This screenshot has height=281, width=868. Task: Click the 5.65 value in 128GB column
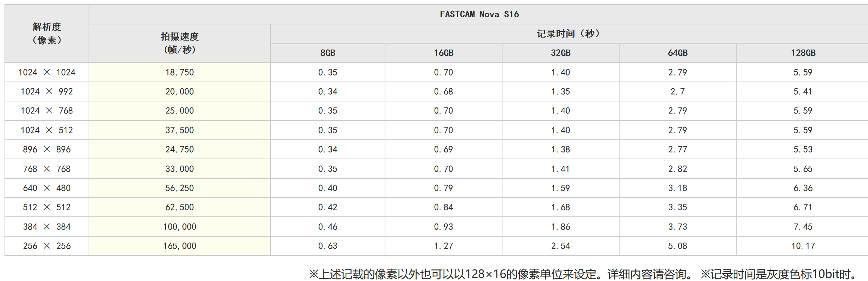[803, 169]
